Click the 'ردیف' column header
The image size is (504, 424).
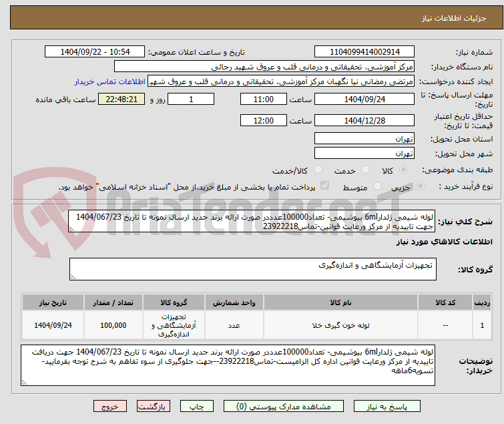[482, 302]
